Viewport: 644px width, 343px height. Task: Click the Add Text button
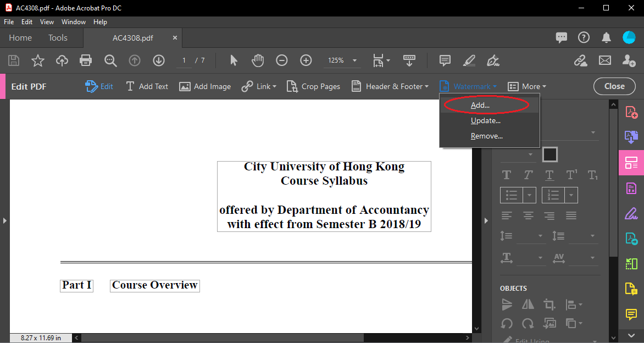(147, 86)
